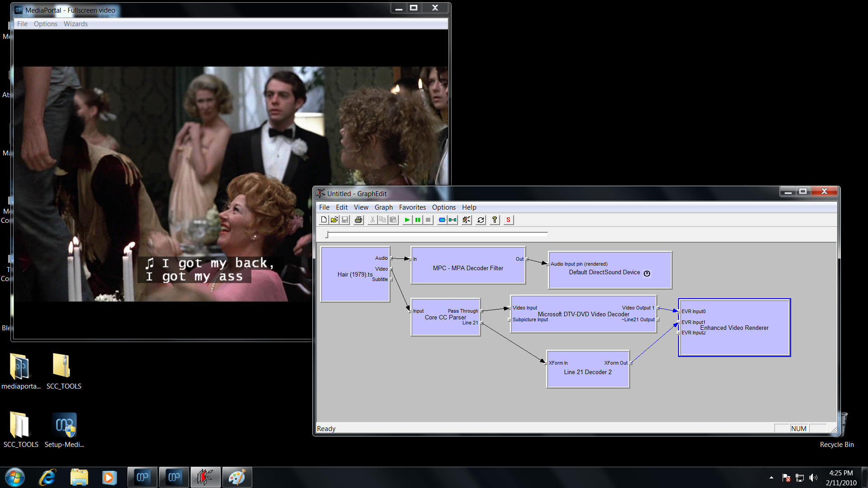Click the yellow question mark Help icon

coord(495,220)
